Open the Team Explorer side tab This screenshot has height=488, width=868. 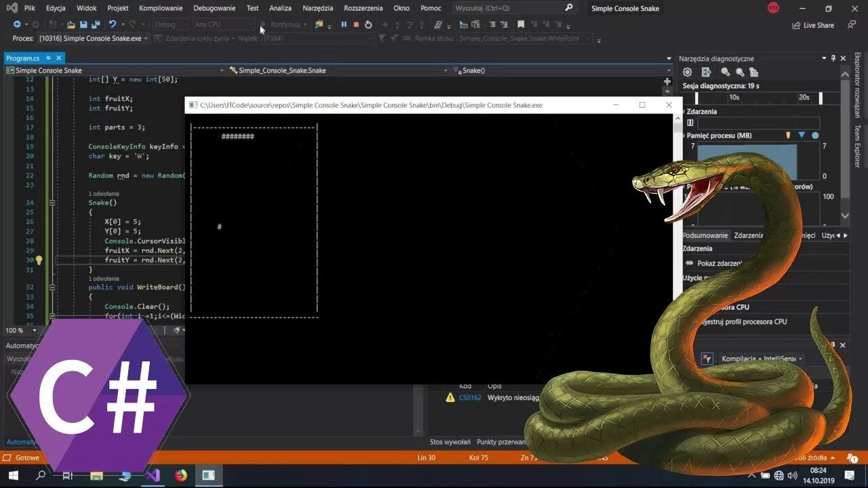[857, 146]
